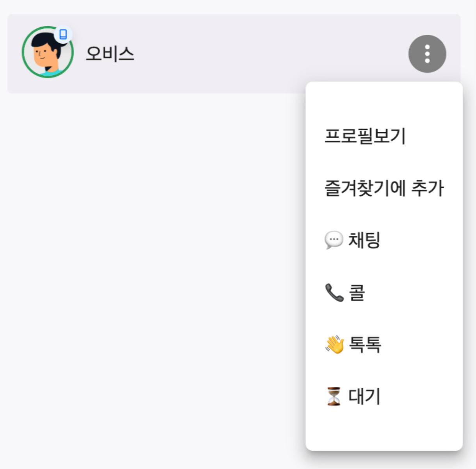Click the mobile device badge on avatar
This screenshot has height=469, width=476.
[x=63, y=34]
